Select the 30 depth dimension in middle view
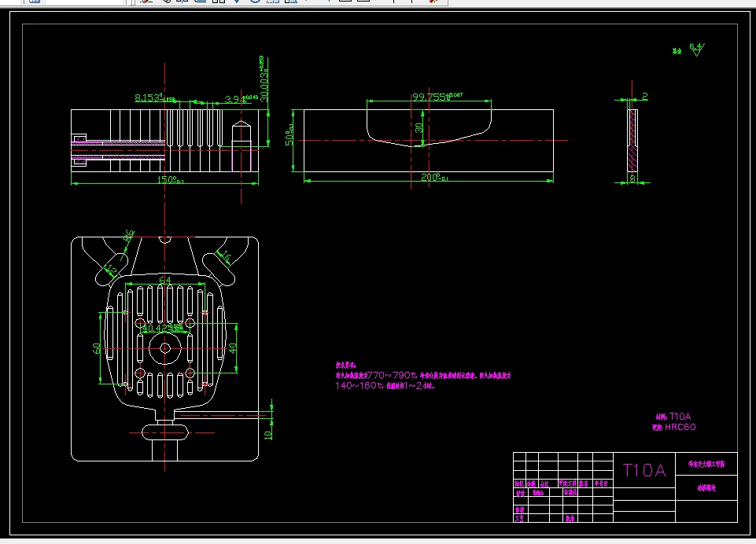This screenshot has width=756, height=544. click(419, 127)
